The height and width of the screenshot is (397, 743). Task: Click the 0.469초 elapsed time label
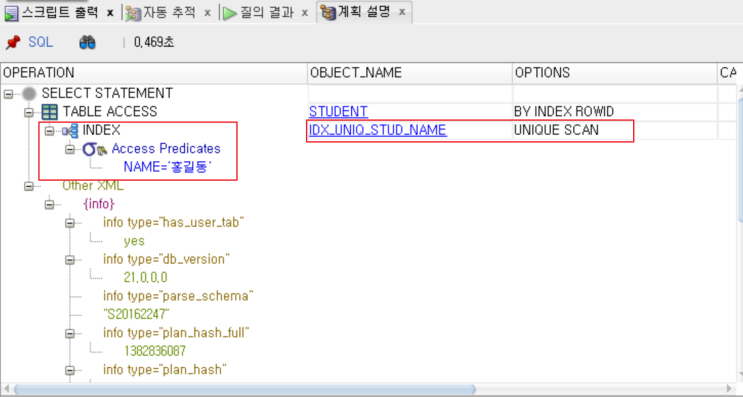(154, 42)
